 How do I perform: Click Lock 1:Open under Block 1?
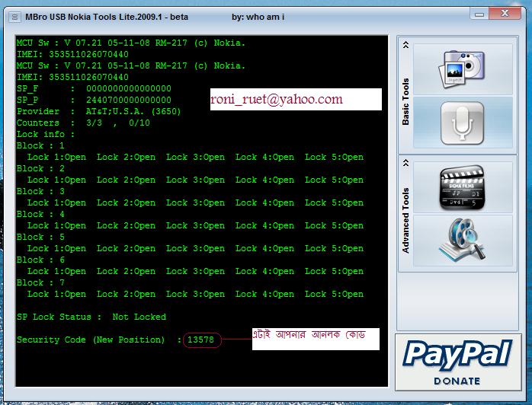click(56, 158)
